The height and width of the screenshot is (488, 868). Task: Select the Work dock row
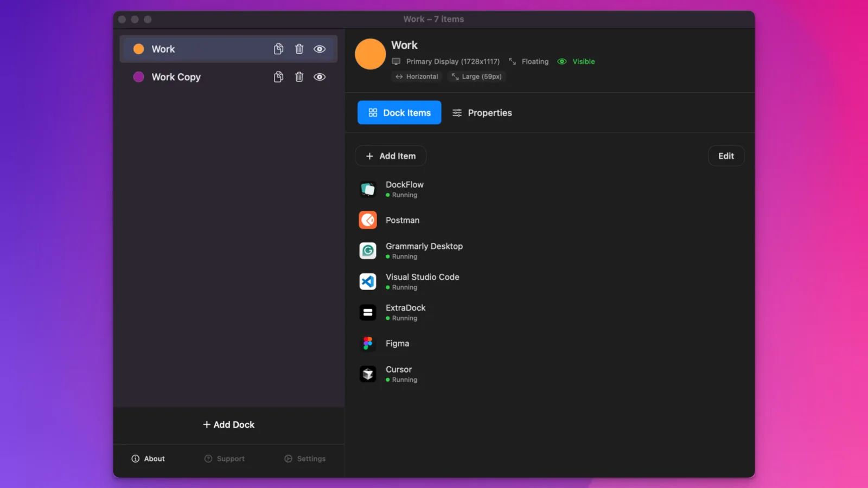[228, 49]
